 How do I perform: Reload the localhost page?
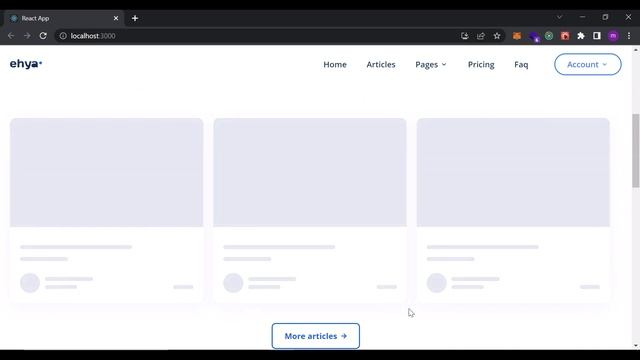[43, 36]
